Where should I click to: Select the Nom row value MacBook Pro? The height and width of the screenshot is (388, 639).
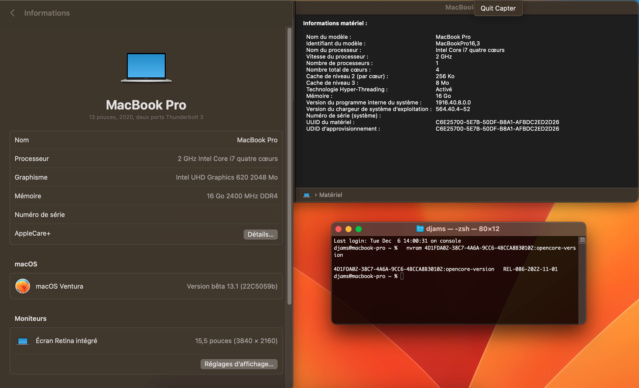[257, 140]
